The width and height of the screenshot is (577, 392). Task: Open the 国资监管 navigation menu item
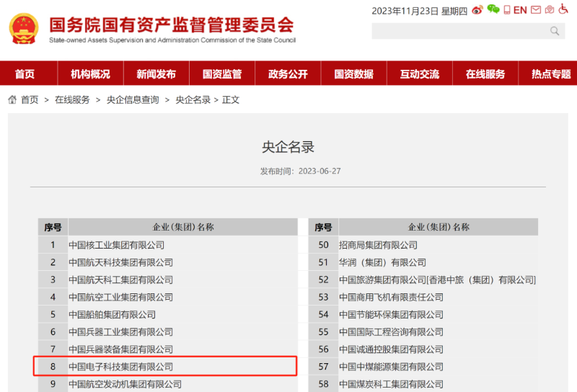222,74
